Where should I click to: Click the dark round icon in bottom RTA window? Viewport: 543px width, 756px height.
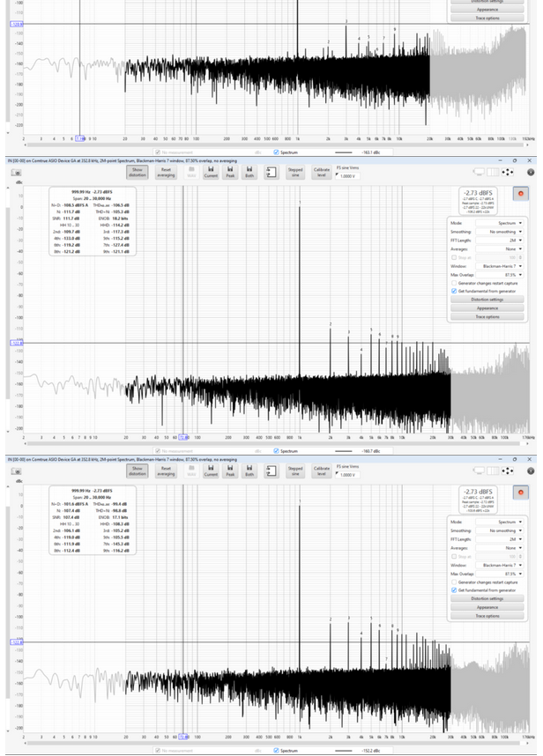(x=531, y=471)
